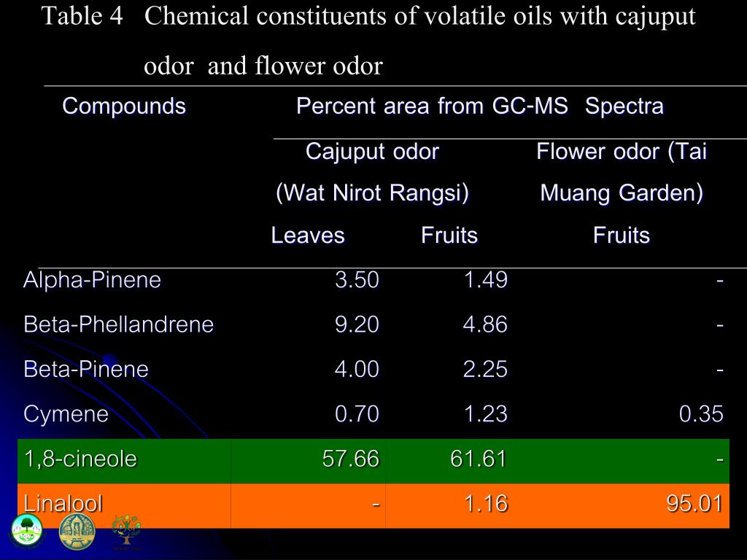Click the leafy tree-of-life logo

[x=126, y=531]
